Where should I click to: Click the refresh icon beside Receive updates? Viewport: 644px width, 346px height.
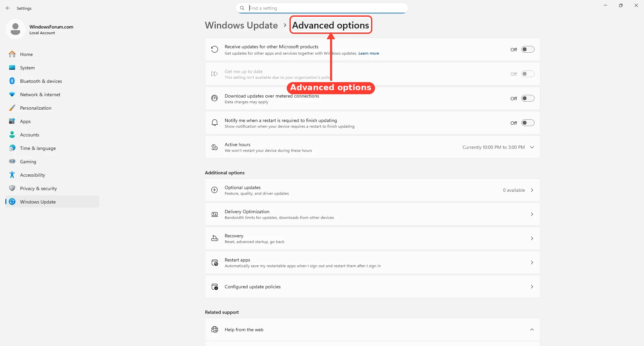pos(215,50)
